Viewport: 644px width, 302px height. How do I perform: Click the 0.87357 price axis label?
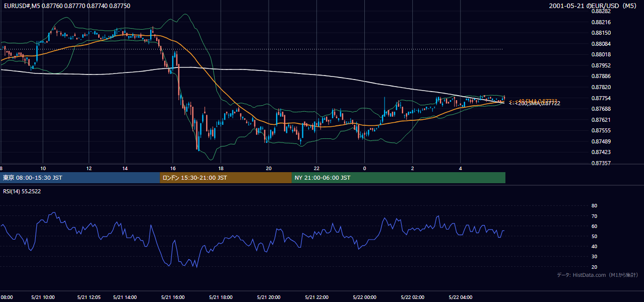[x=602, y=163]
